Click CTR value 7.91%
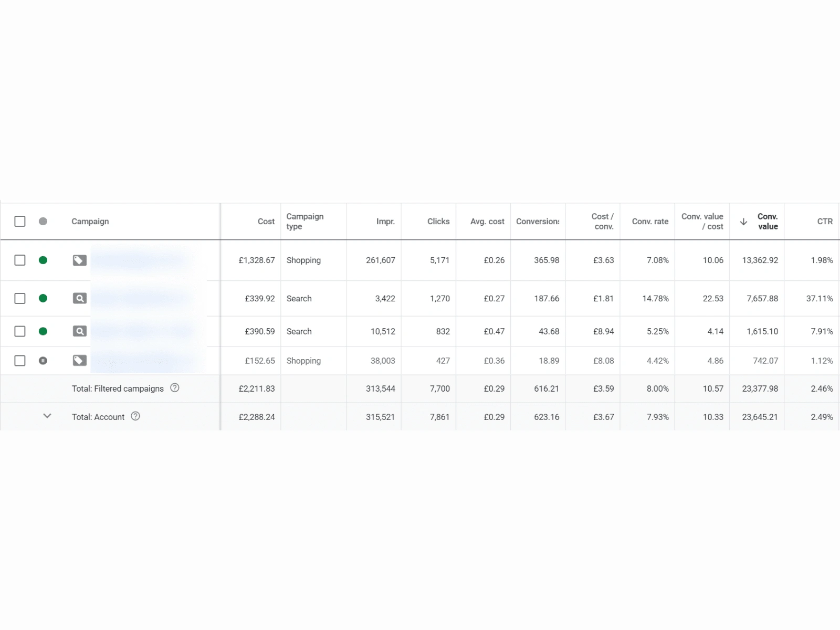840x630 pixels. pyautogui.click(x=822, y=331)
